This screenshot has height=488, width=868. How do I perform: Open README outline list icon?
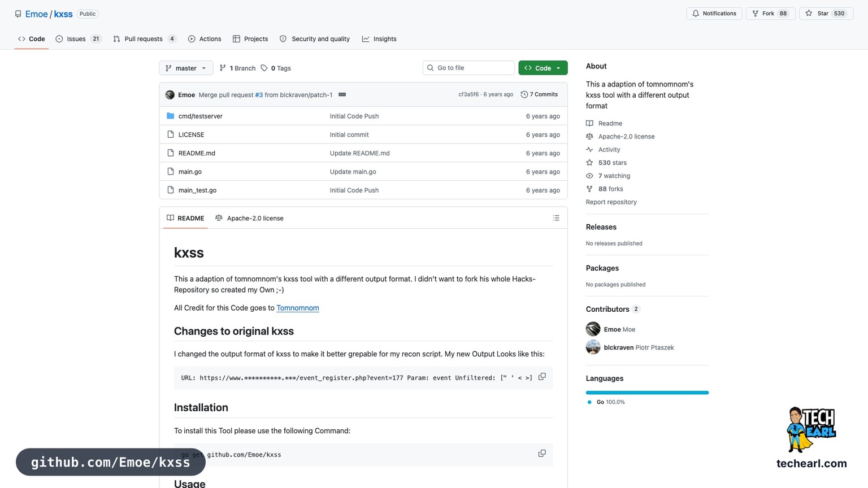pyautogui.click(x=556, y=218)
